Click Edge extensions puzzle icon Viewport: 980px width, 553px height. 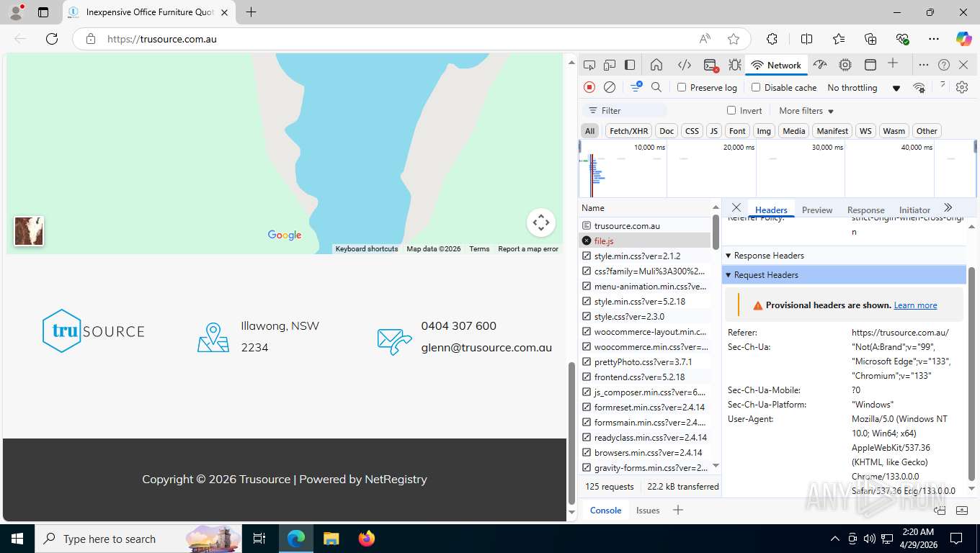[x=772, y=39]
